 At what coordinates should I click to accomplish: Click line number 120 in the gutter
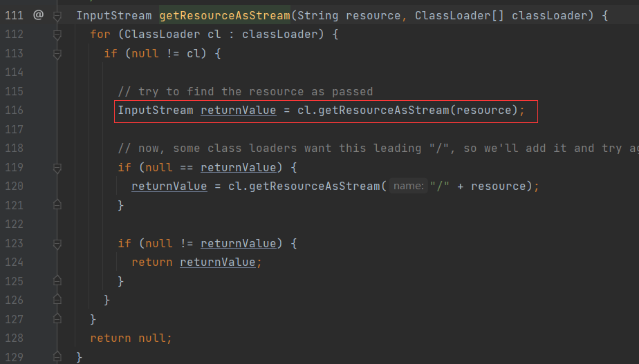click(15, 186)
